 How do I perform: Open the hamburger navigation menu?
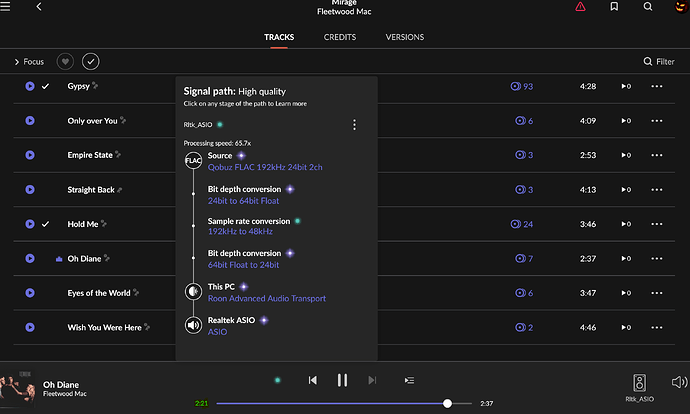[x=5, y=6]
